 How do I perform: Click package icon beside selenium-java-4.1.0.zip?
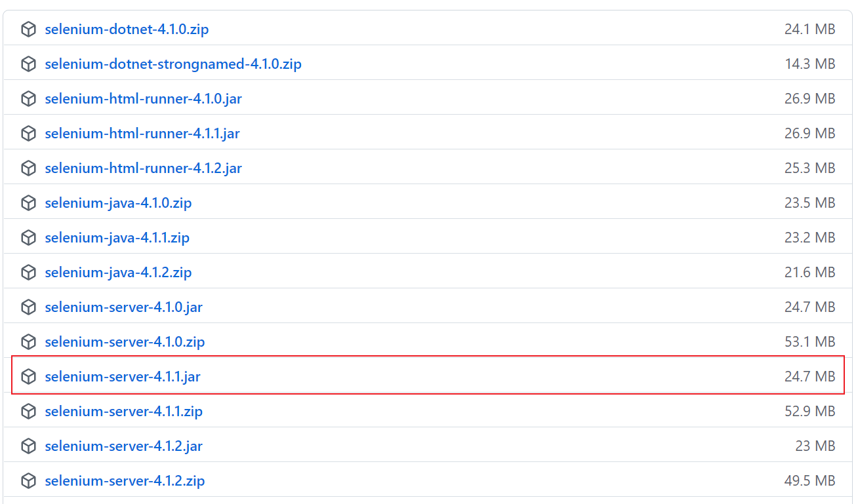pos(28,203)
